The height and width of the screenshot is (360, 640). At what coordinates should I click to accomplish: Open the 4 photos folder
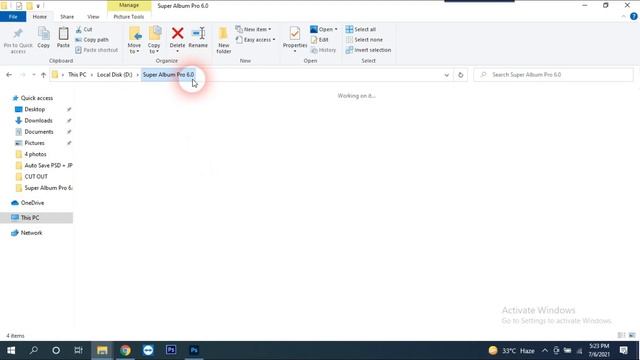(x=36, y=154)
